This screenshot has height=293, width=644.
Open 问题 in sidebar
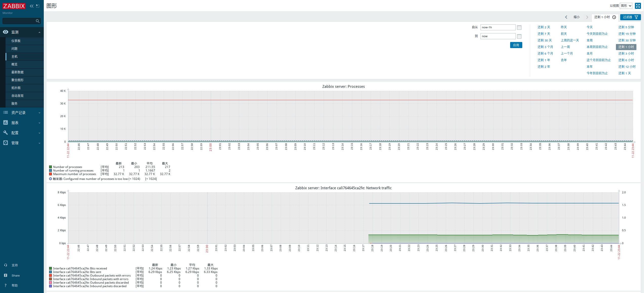tap(25, 49)
